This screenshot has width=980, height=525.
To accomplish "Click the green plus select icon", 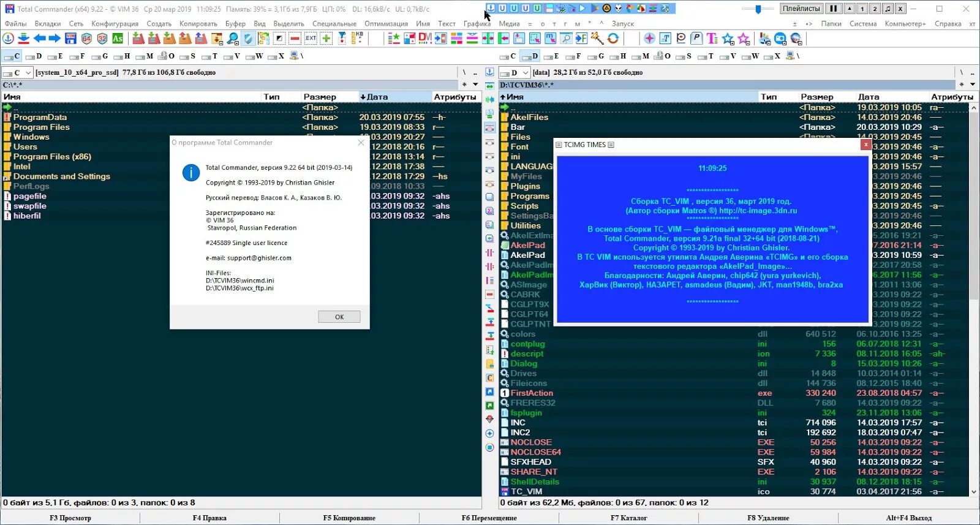I will [x=326, y=39].
